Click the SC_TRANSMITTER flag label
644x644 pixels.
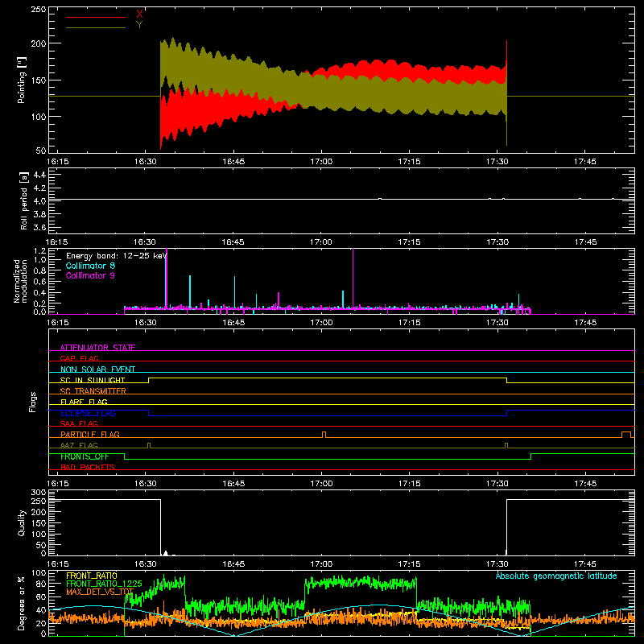(x=93, y=390)
